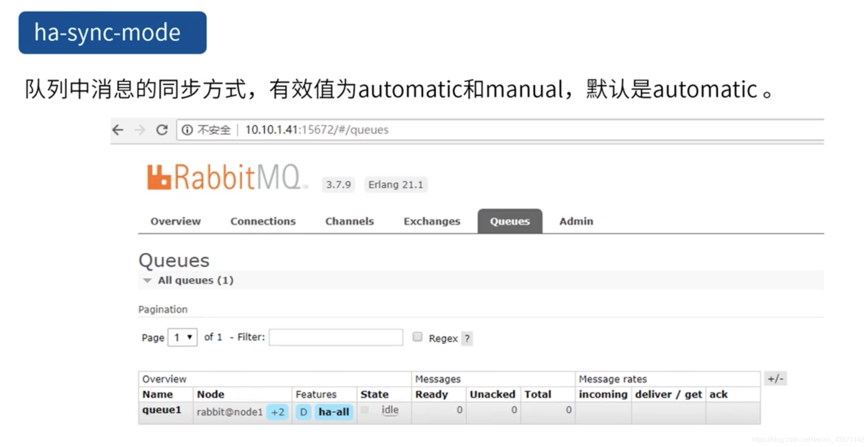This screenshot has width=868, height=447.
Task: Click the Filter text field
Action: (x=336, y=337)
